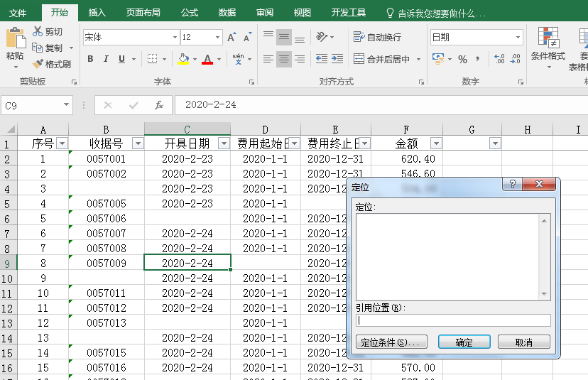Select cell containing 0057005
This screenshot has width=588, height=380.
107,204
